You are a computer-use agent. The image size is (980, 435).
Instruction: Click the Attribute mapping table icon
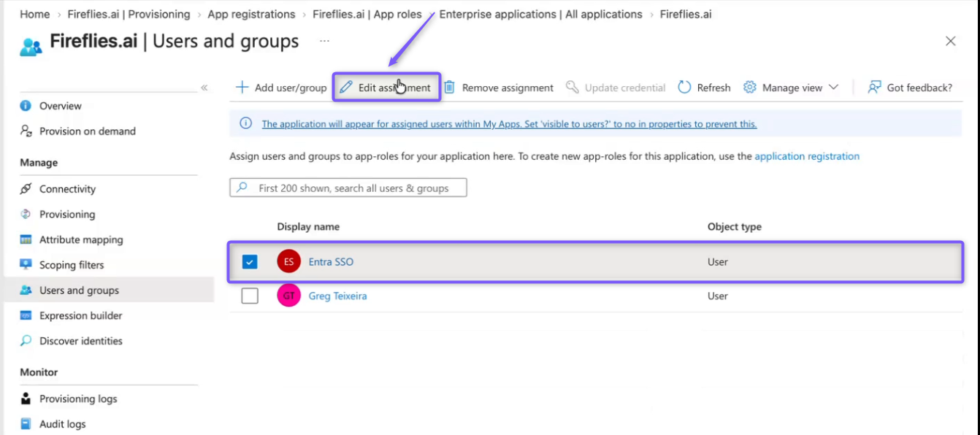point(26,239)
